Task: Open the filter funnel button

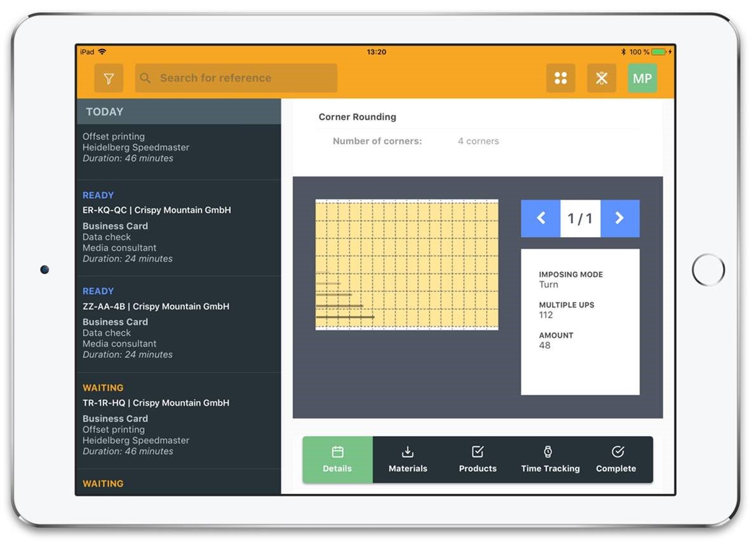Action: coord(109,78)
